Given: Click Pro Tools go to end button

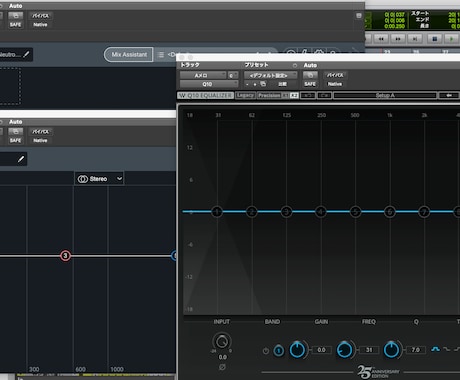Looking at the screenshot, I should [415, 39].
